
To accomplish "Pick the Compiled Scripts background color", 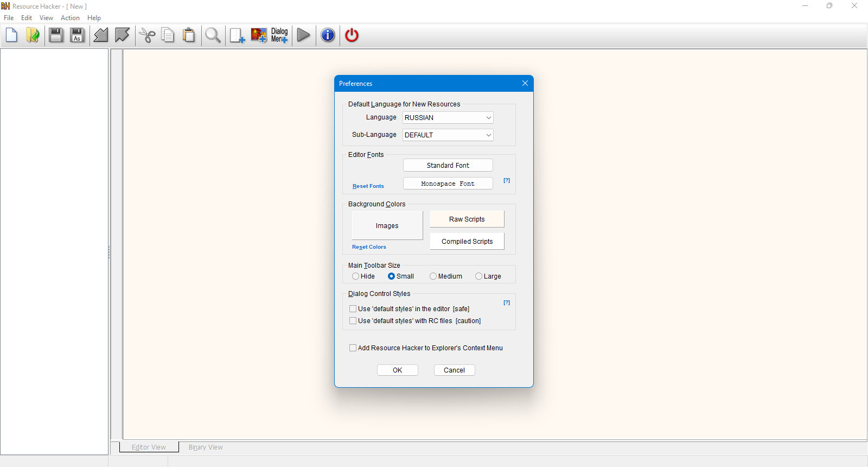I will pyautogui.click(x=467, y=242).
